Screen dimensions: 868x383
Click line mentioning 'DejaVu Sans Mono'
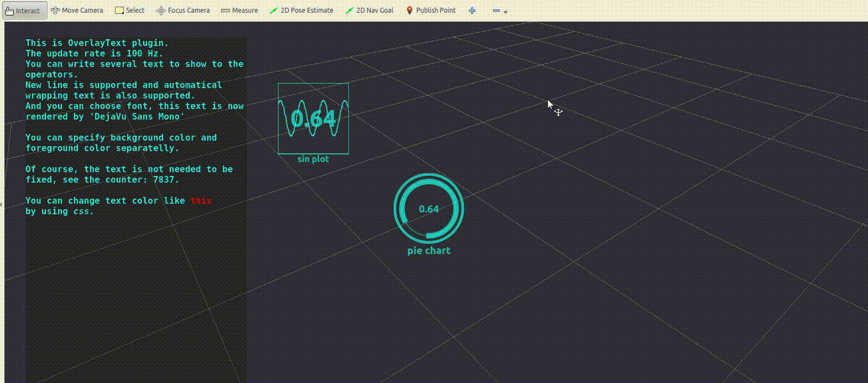pyautogui.click(x=105, y=117)
